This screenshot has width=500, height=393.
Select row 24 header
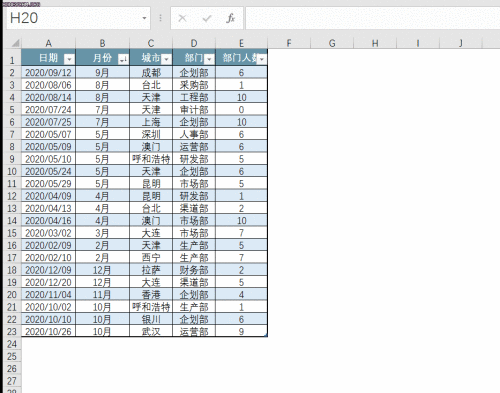pyautogui.click(x=12, y=344)
